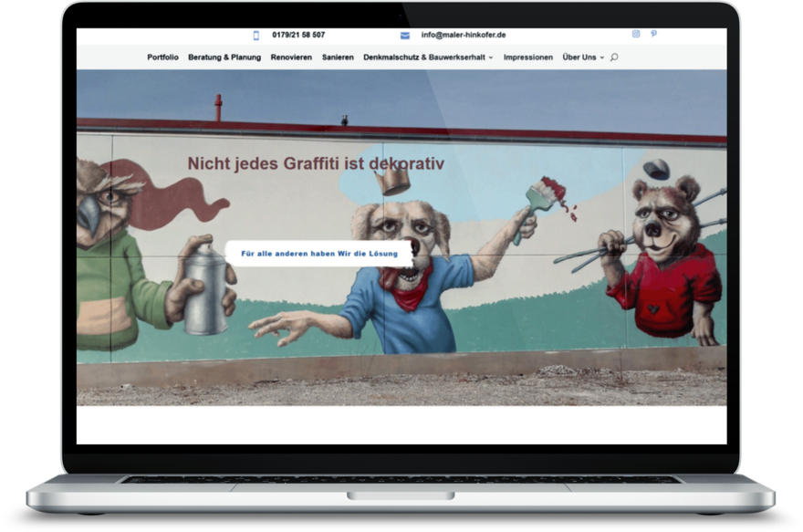Open the Instagram social icon
This screenshot has height=532, width=803.
pos(636,34)
